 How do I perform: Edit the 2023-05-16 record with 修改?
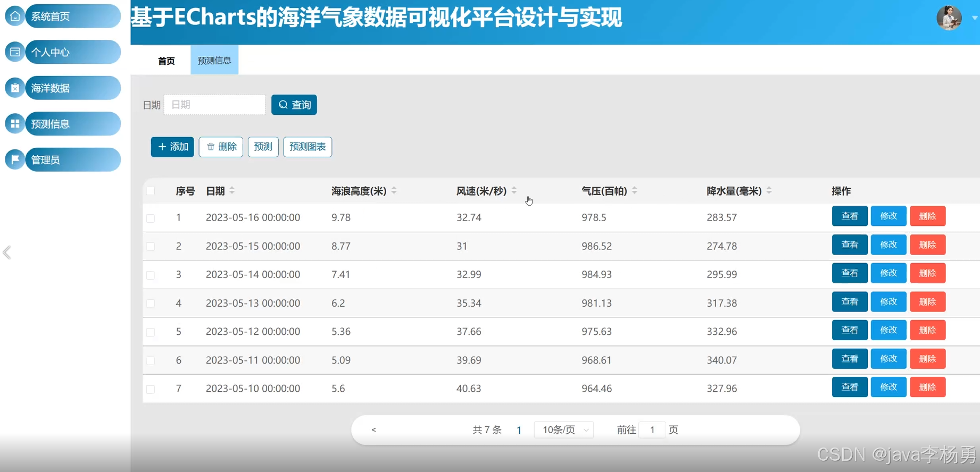click(888, 216)
